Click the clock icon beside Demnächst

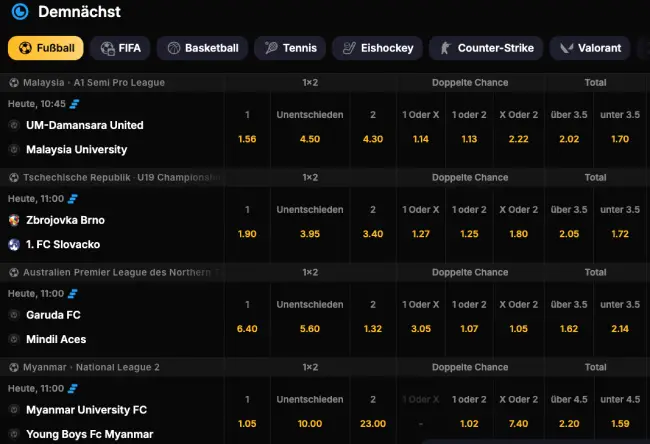pos(20,12)
